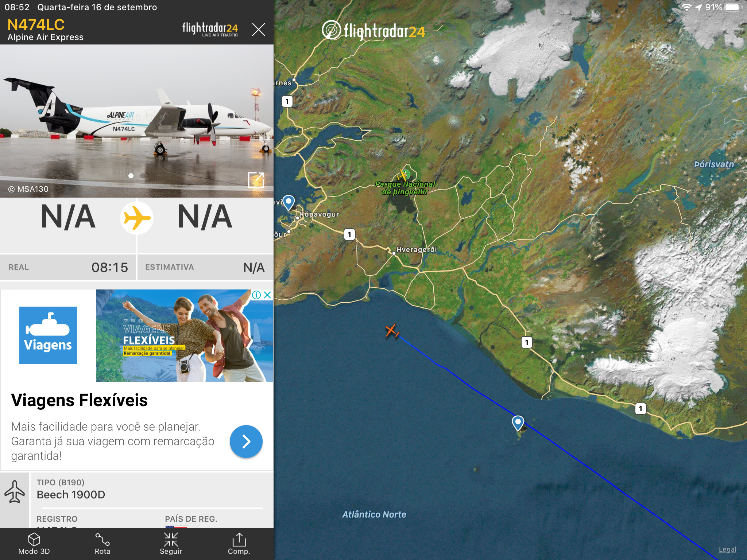Select the yellow aircraft over Þingvellir park
The height and width of the screenshot is (560, 747).
(x=403, y=175)
